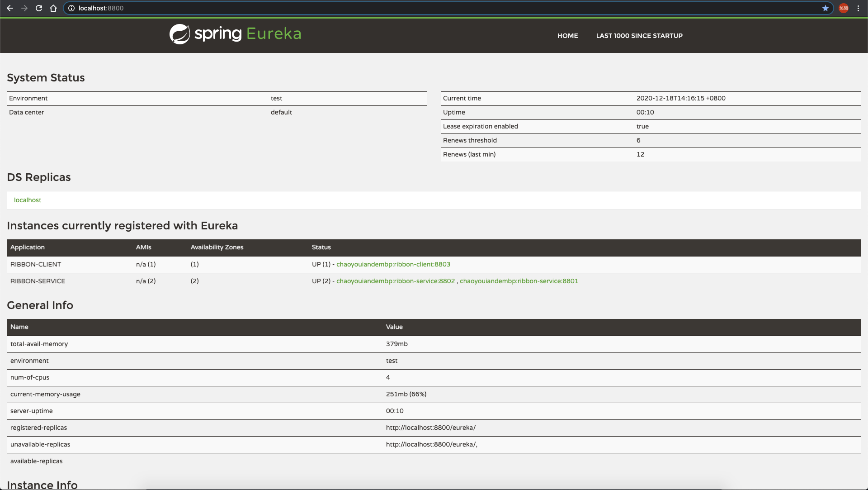Viewport: 868px width, 490px height.
Task: Click the browser forward arrow
Action: point(24,8)
